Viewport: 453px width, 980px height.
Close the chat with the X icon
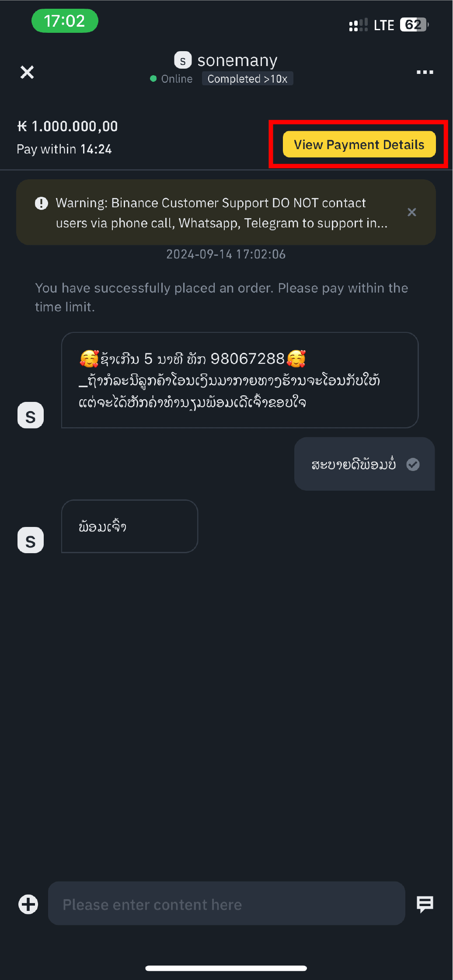tap(27, 72)
